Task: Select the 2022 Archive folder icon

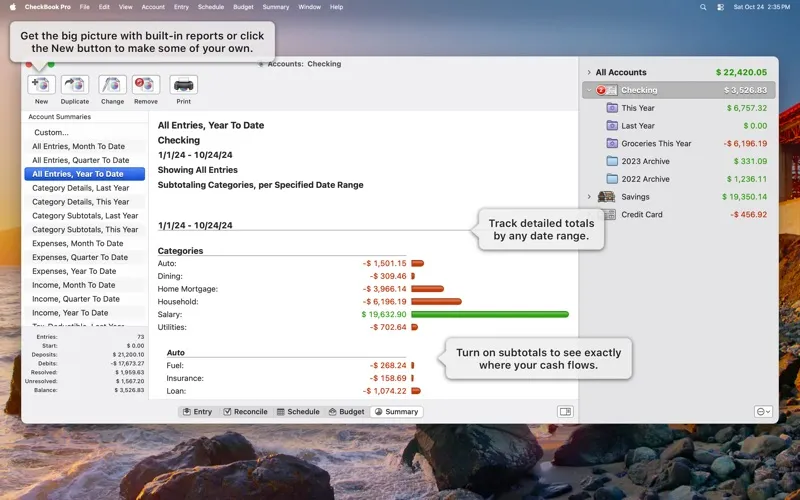Action: 612,179
